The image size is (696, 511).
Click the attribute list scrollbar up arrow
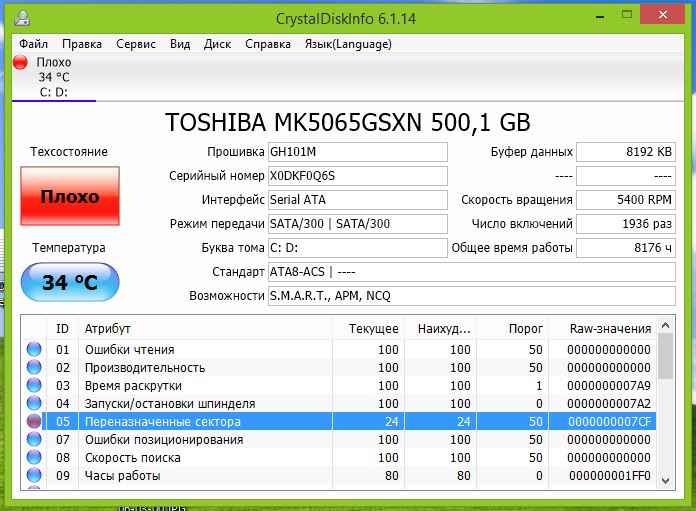[665, 327]
